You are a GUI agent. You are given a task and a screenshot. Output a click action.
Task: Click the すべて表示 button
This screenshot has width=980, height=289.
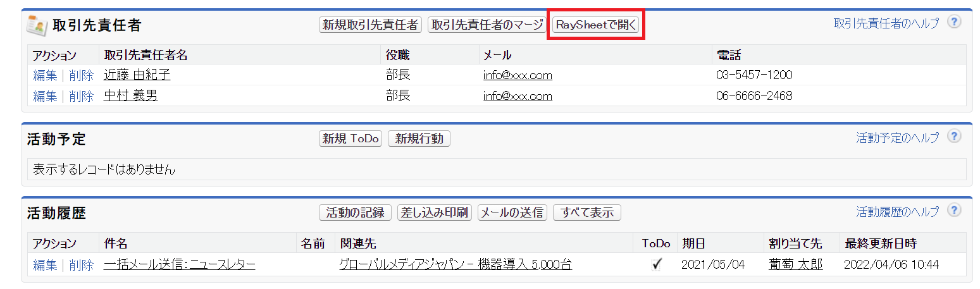(x=587, y=212)
